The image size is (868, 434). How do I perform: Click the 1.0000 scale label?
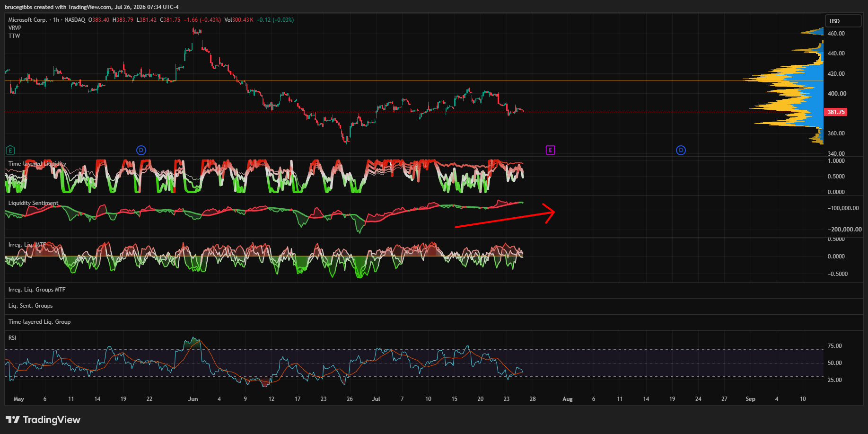click(836, 161)
